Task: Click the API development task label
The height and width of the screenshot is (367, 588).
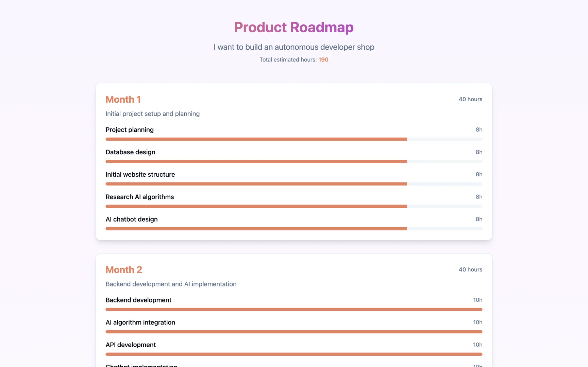Action: (131, 345)
